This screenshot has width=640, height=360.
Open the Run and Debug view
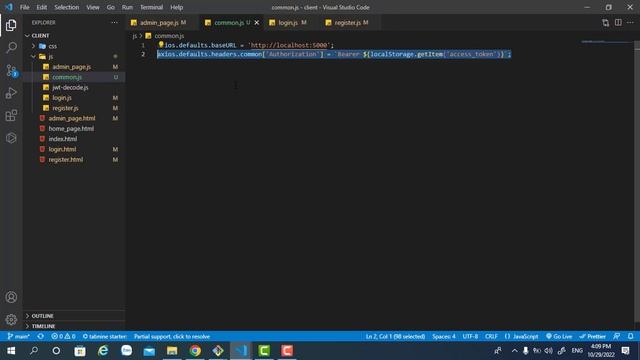[x=11, y=93]
